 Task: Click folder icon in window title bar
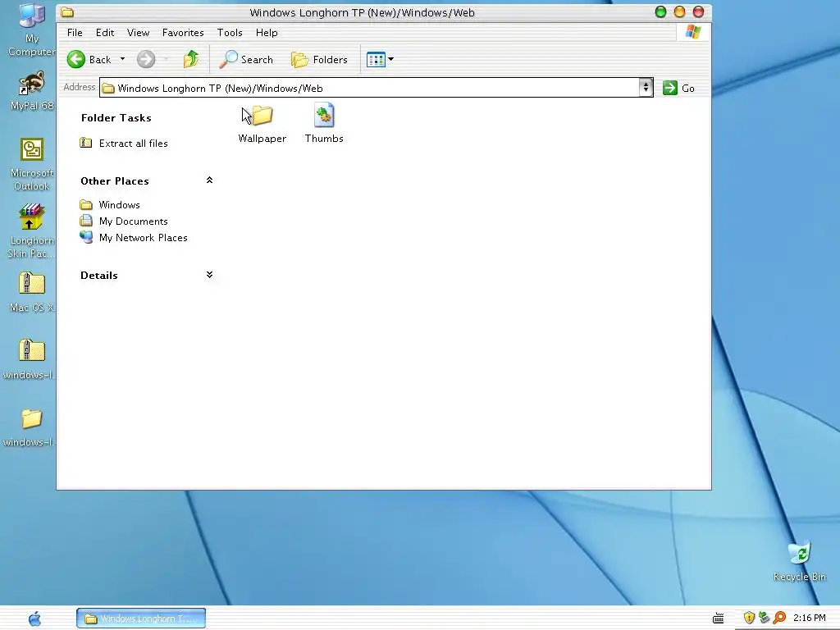point(67,12)
